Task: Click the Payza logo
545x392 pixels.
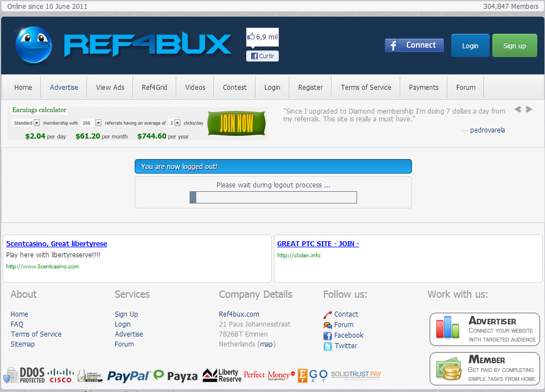Action: click(176, 375)
